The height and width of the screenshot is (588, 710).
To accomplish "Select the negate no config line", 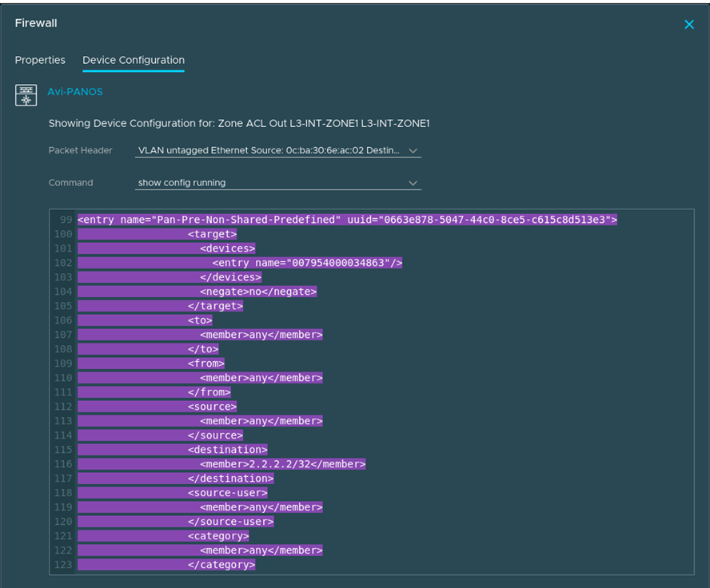I will pyautogui.click(x=258, y=292).
